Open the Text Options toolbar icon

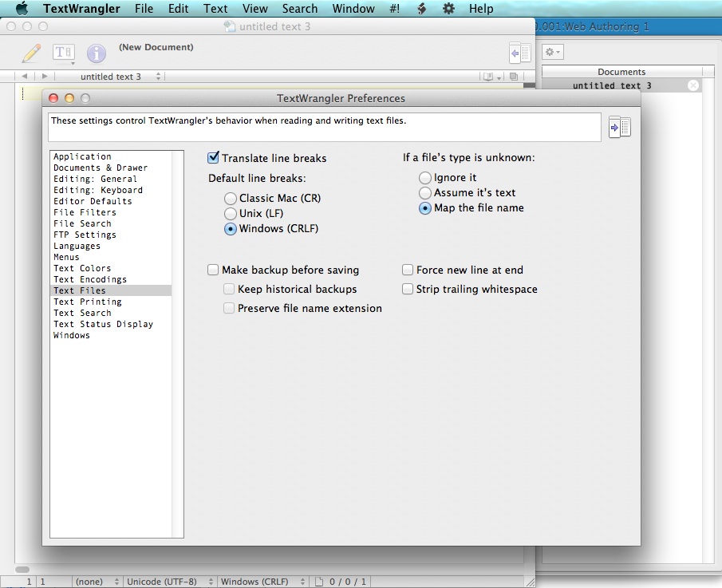coord(64,53)
